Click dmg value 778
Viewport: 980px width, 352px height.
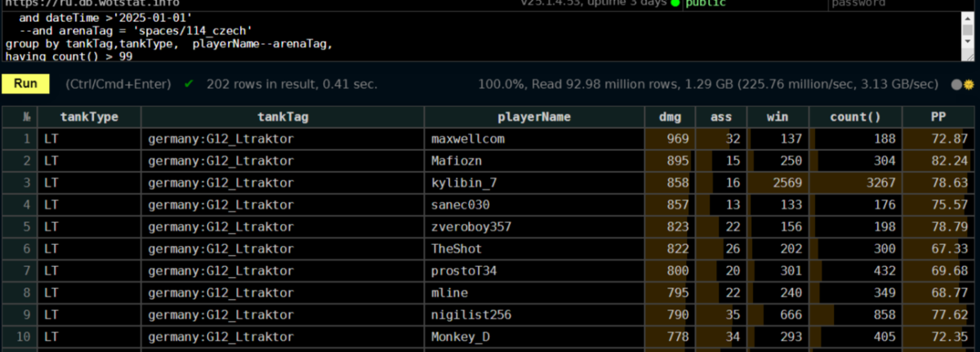pos(678,337)
